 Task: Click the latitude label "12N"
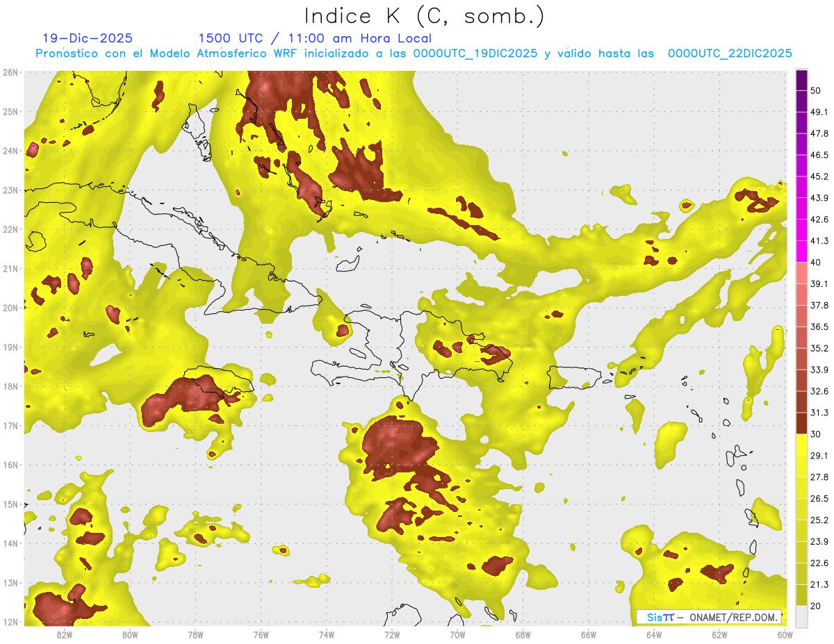[x=10, y=622]
